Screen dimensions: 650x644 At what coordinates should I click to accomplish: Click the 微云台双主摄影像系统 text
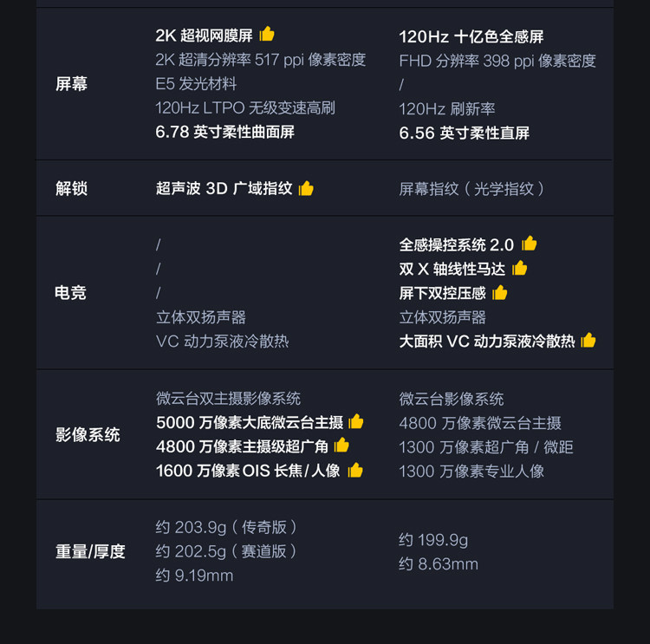pos(228,399)
